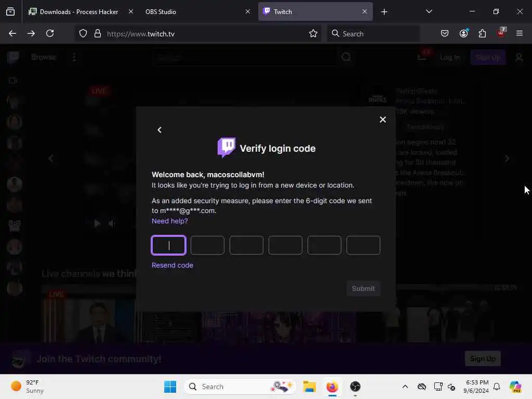532x399 pixels.
Task: Go back to the previous login step
Action: [159, 130]
